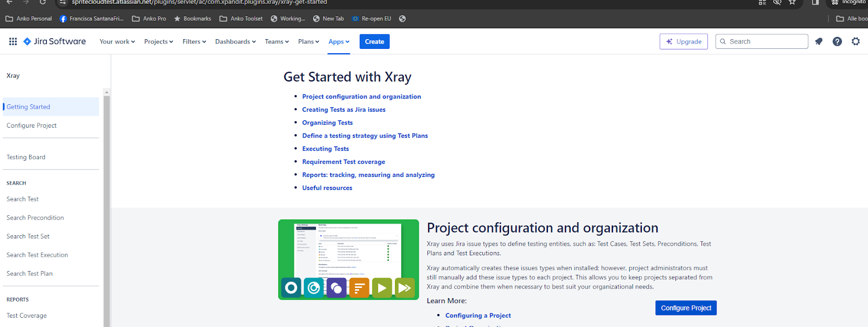Follow the Project configuration and organization link
Viewport: 868px width, 327px height.
[x=361, y=97]
